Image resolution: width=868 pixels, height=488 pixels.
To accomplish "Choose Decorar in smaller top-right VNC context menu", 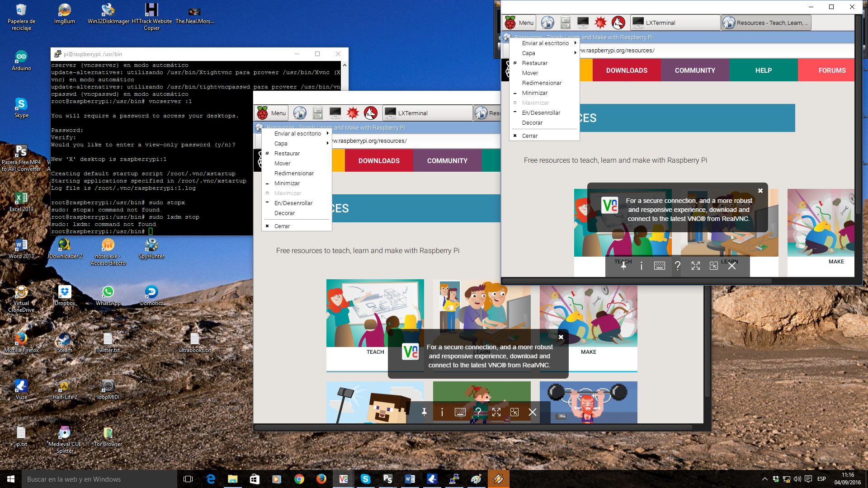I will [544, 122].
